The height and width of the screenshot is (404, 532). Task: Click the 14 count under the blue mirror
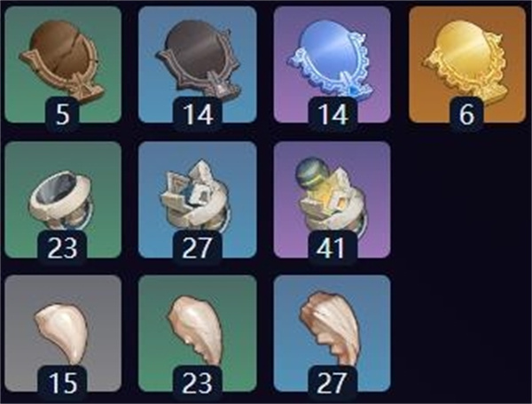[x=332, y=114]
